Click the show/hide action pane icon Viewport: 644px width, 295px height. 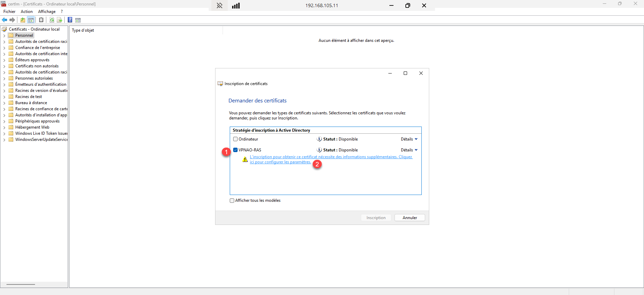coord(78,20)
